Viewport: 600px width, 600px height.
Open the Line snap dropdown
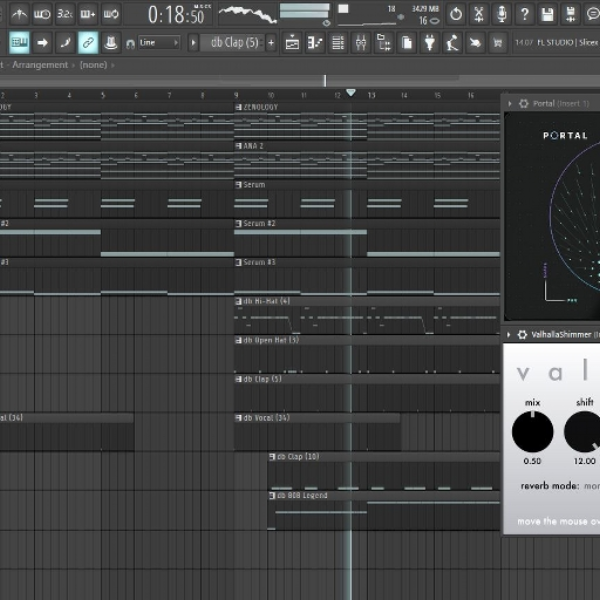click(x=158, y=42)
